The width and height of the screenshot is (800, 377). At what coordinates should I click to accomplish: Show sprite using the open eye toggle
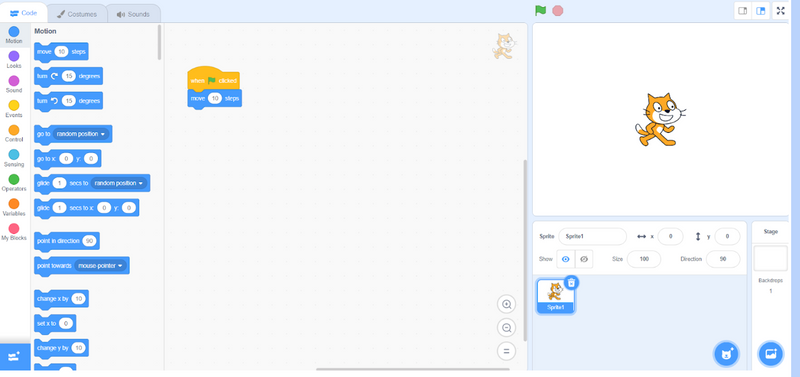coord(565,259)
